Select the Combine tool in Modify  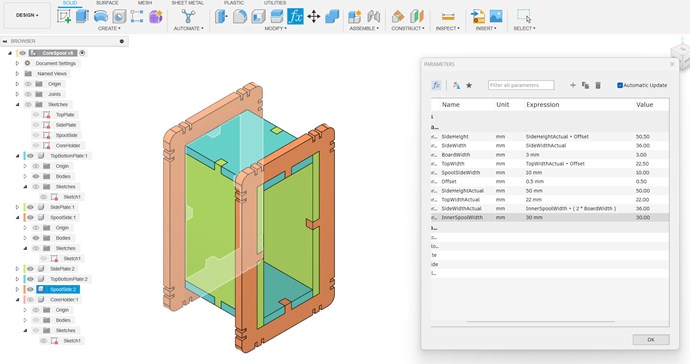[332, 17]
